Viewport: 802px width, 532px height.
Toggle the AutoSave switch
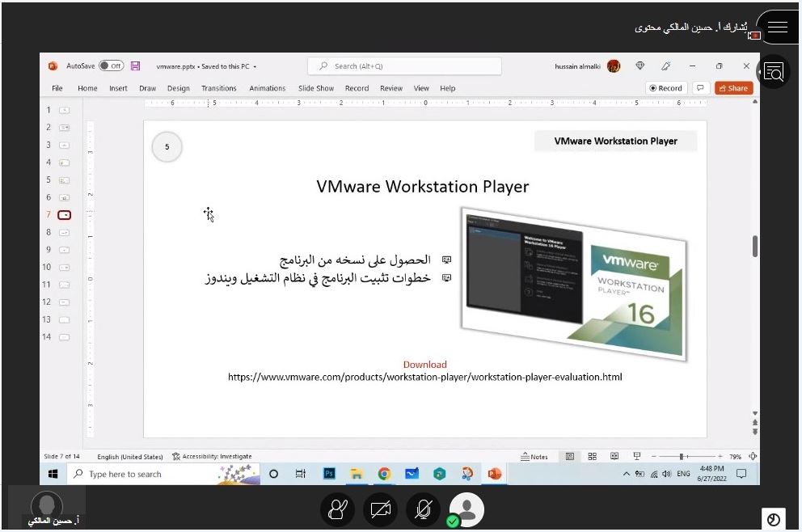[112, 66]
